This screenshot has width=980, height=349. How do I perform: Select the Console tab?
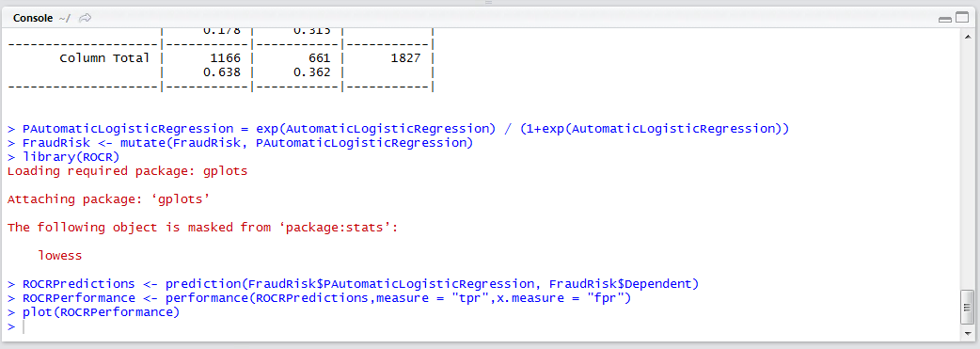point(33,18)
